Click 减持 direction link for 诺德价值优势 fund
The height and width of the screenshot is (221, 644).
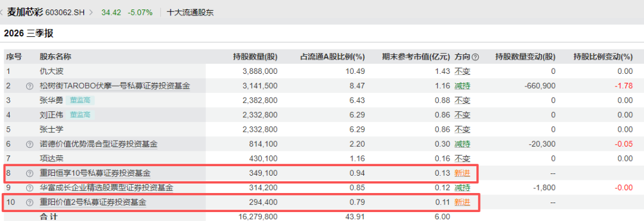click(462, 144)
